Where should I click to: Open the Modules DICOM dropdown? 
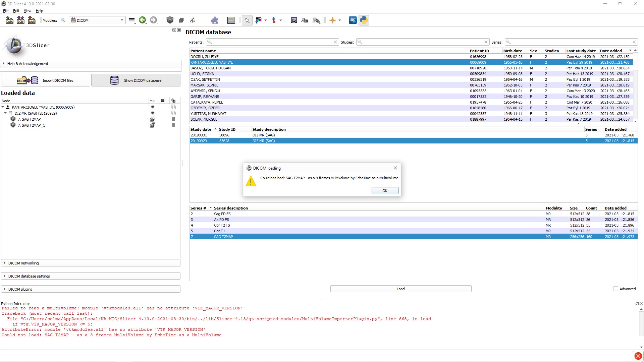[97, 20]
